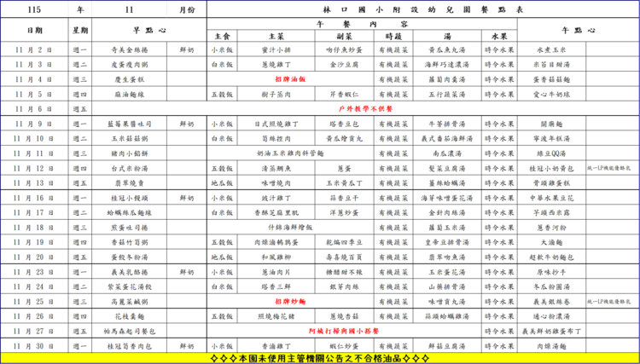Viewport: 640px width, 364px height.
Task: Click side dish 塔香豆包
Action: pyautogui.click(x=344, y=124)
